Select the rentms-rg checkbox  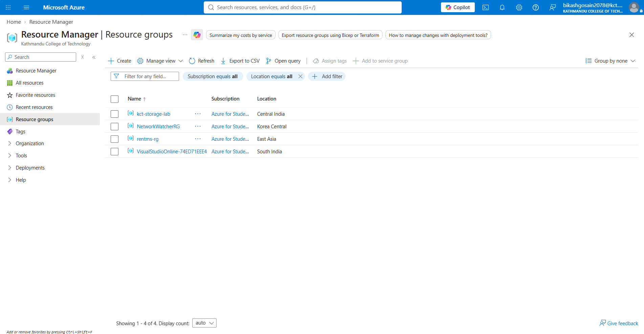click(115, 139)
